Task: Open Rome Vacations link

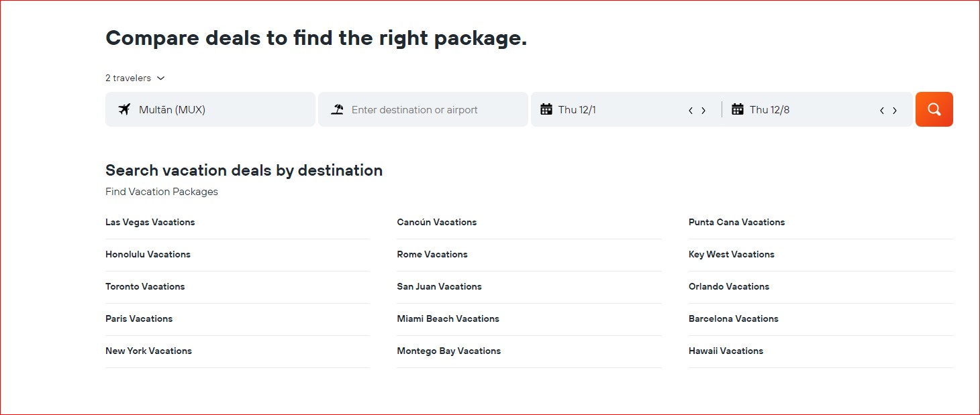Action: click(432, 254)
